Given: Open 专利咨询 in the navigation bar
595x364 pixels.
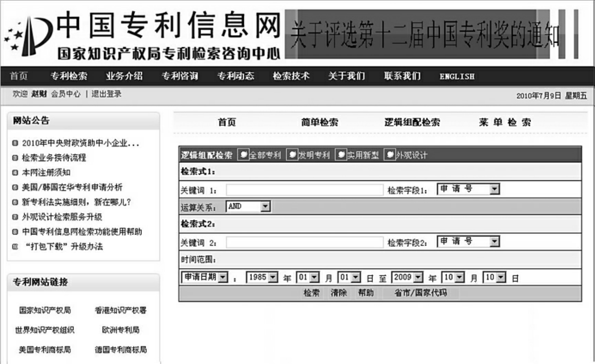Looking at the screenshot, I should (x=180, y=76).
